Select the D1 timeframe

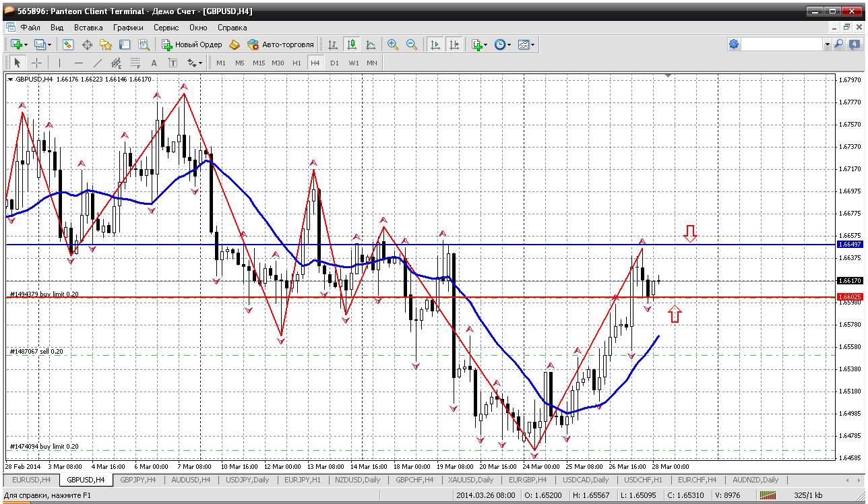point(334,63)
